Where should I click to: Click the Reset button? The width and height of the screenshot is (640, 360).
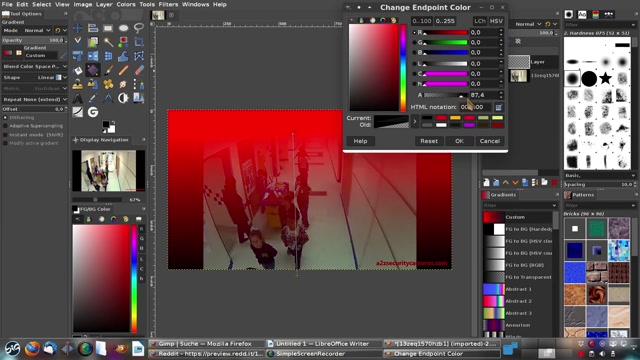pyautogui.click(x=429, y=141)
